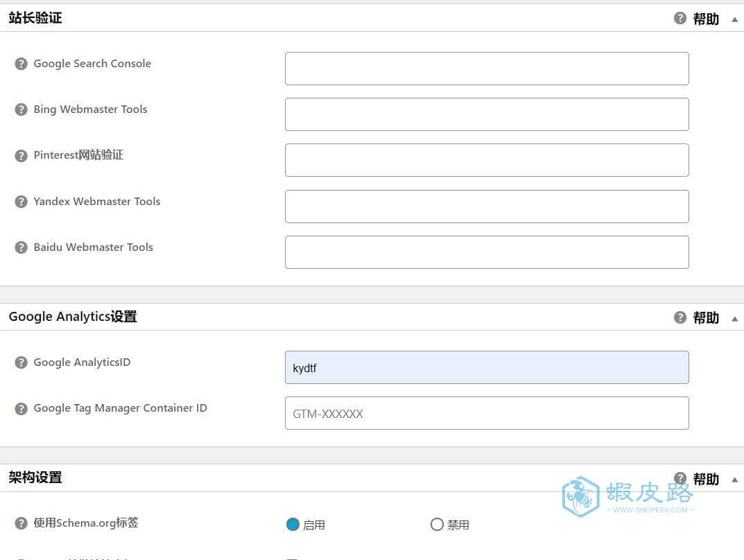Click the 架构设置 section title
The height and width of the screenshot is (560, 744).
tap(35, 478)
